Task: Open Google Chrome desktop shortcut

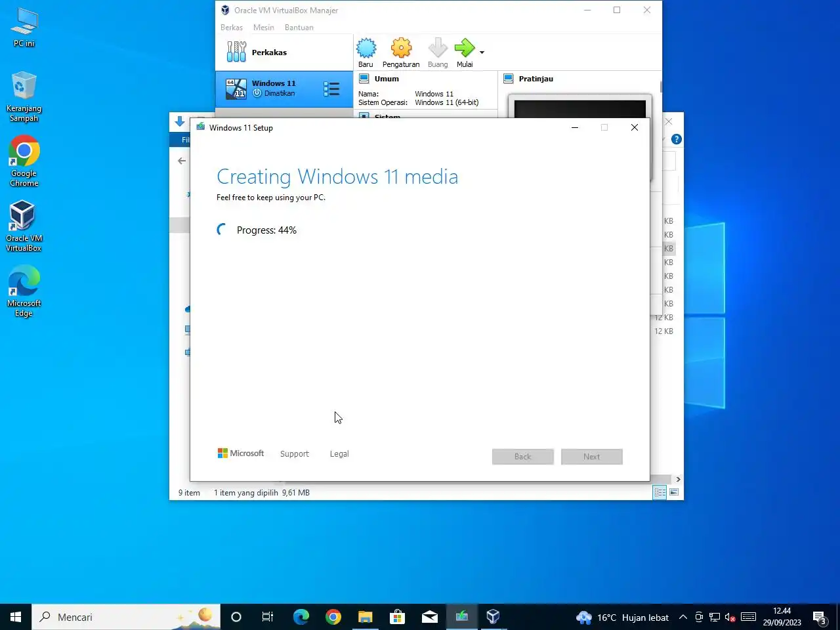Action: 24,161
